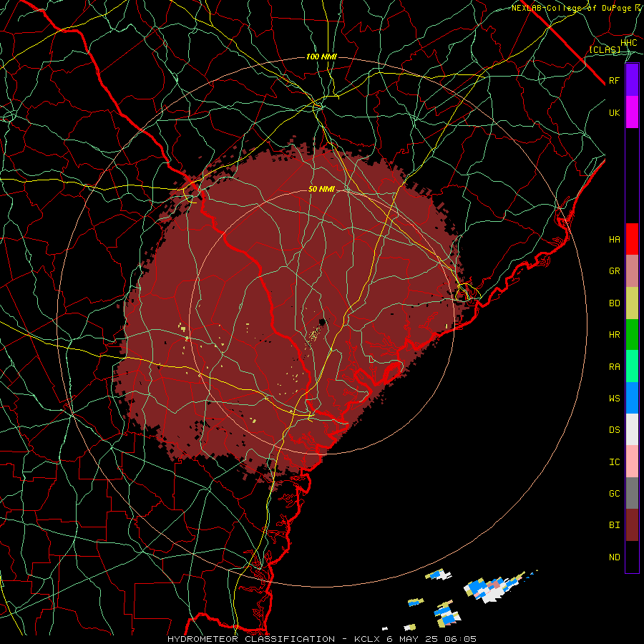The height and width of the screenshot is (644, 644).
Task: Click the light pink IC legend swatch
Action: tap(632, 462)
